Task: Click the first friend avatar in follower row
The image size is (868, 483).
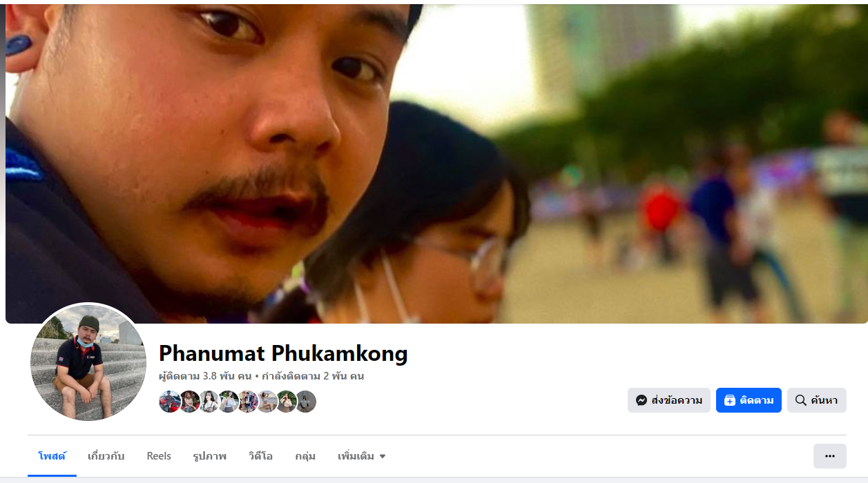Action: 170,402
